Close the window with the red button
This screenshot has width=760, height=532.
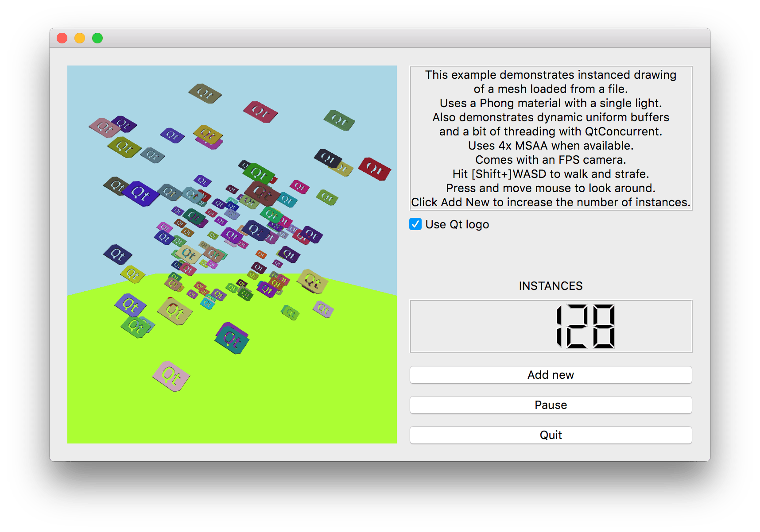pos(62,38)
